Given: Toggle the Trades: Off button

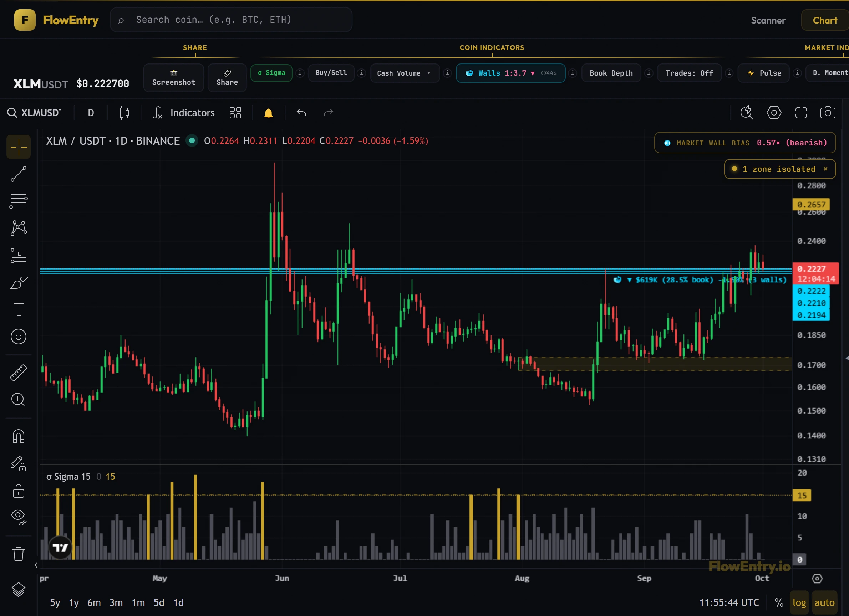Looking at the screenshot, I should [x=689, y=73].
